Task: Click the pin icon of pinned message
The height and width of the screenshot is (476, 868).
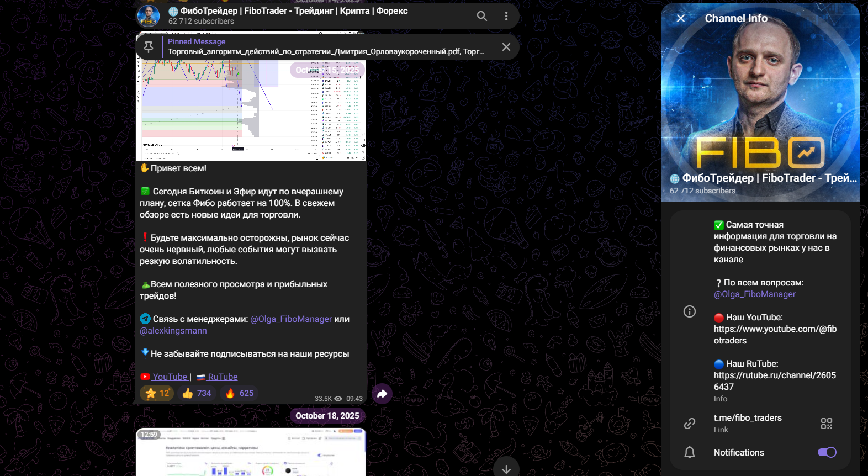Action: (x=149, y=47)
